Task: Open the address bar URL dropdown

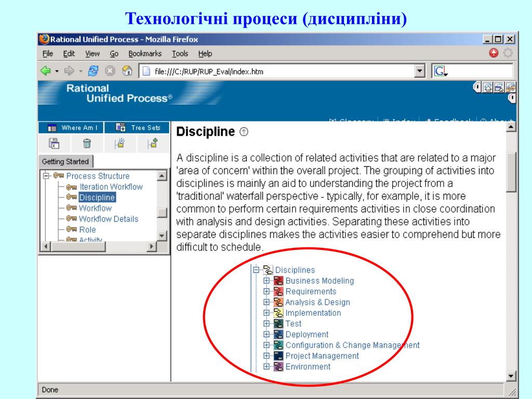Action: point(420,71)
